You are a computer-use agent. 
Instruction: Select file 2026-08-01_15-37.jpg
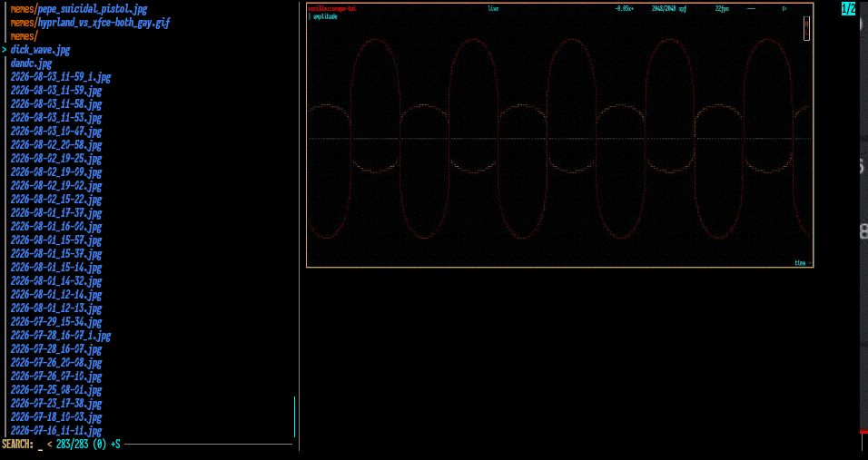click(56, 254)
